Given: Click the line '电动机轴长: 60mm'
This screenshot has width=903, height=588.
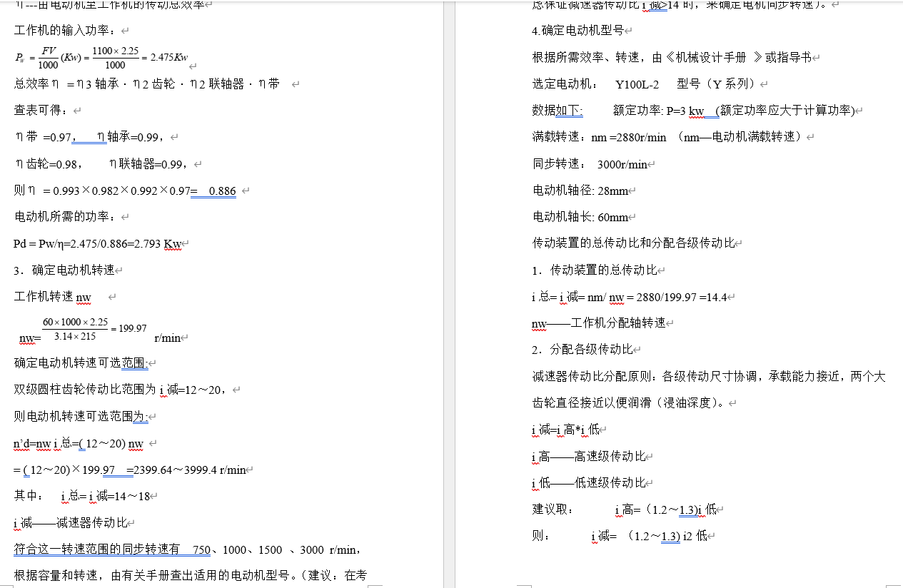Looking at the screenshot, I should (580, 217).
